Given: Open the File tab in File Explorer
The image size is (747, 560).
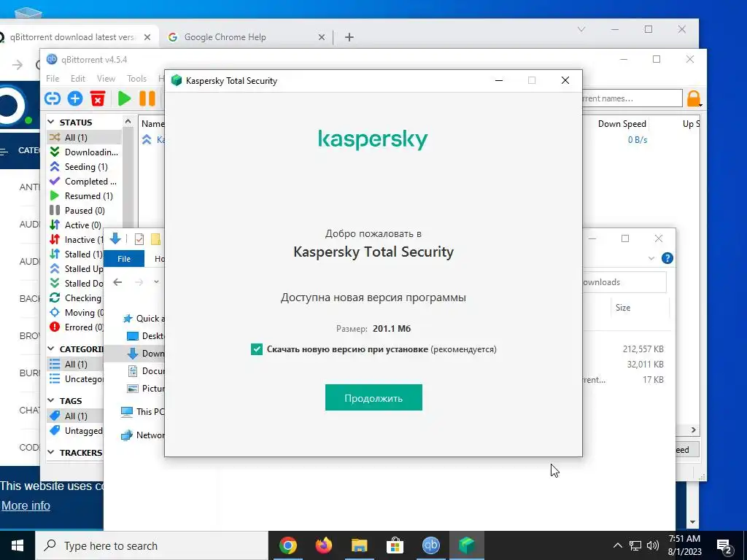Looking at the screenshot, I should tap(124, 259).
